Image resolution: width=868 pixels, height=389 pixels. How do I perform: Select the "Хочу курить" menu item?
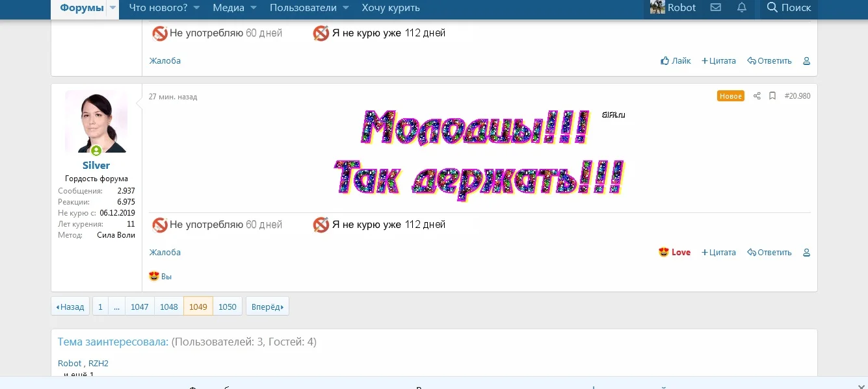[390, 7]
